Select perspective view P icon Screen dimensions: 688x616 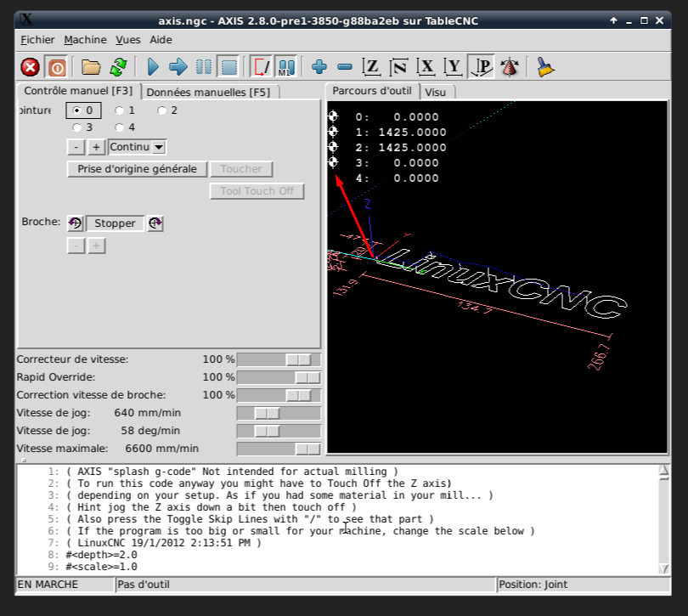coord(481,67)
